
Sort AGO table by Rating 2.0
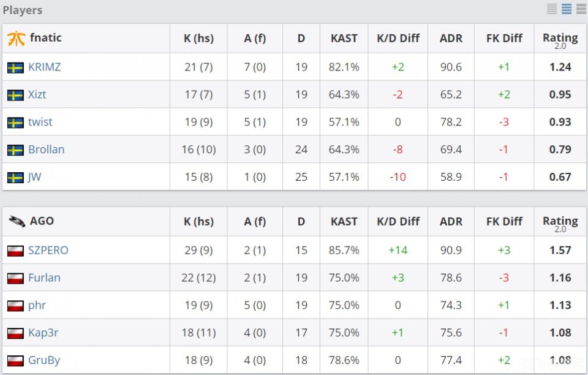pos(560,222)
